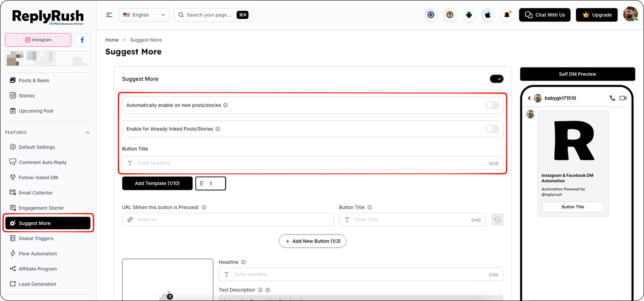The width and height of the screenshot is (644, 301).
Task: Open the video tutorial play icon
Action: [x=431, y=15]
